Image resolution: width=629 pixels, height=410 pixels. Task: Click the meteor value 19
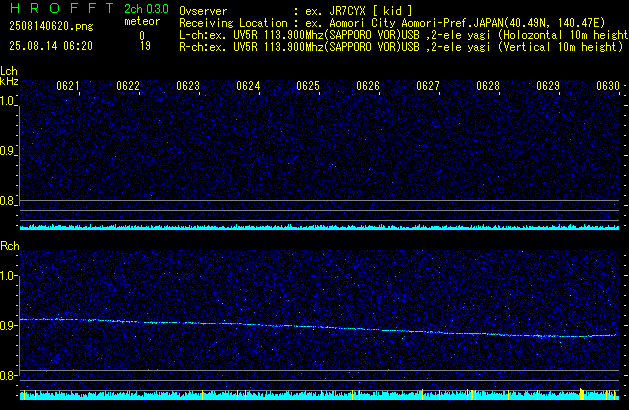coord(145,46)
